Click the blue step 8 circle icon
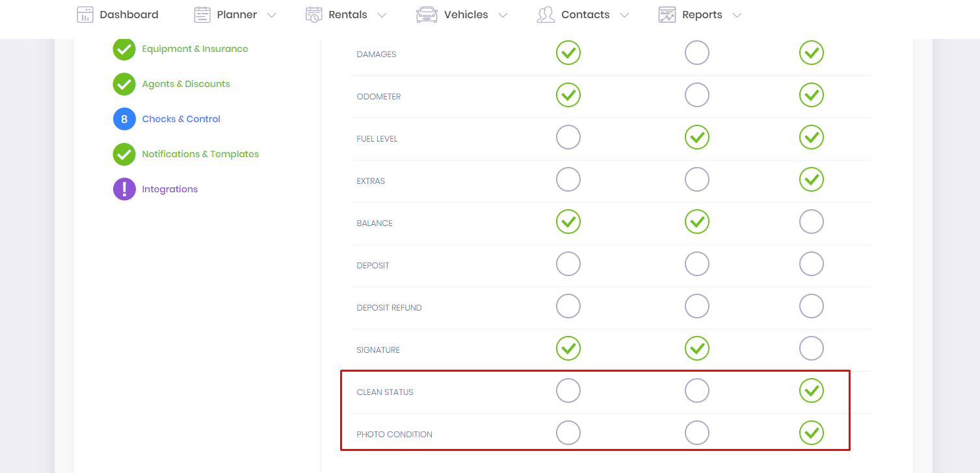 coord(124,119)
